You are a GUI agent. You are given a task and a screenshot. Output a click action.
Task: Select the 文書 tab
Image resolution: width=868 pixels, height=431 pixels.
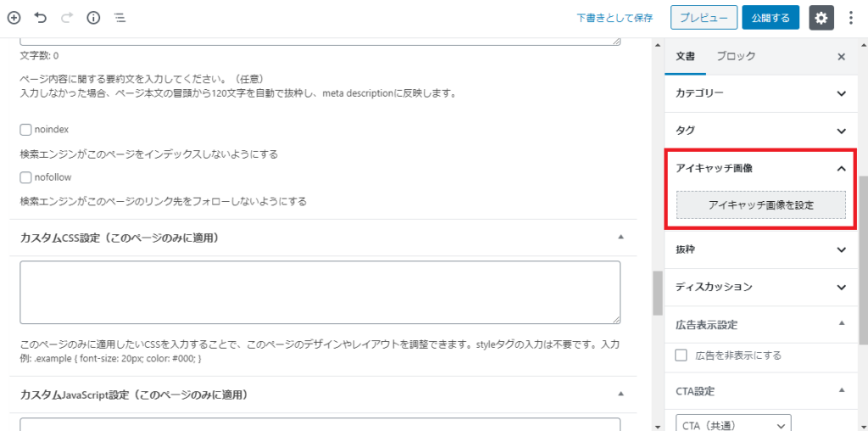[x=685, y=56]
